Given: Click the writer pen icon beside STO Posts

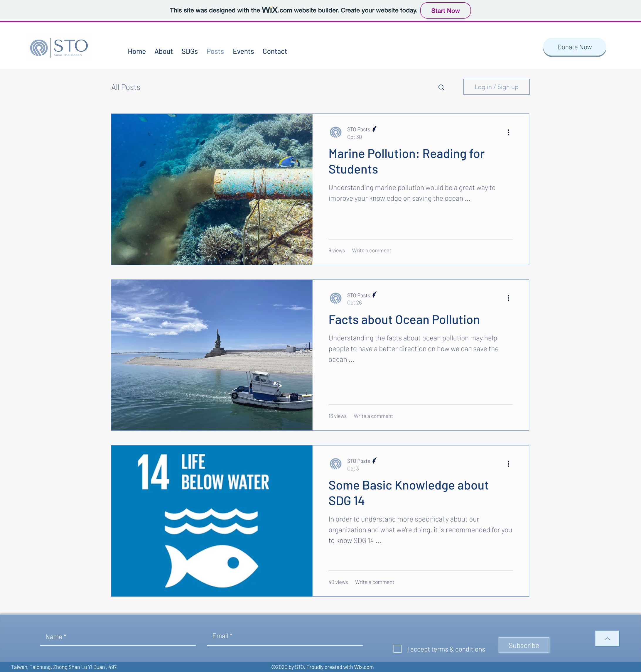Looking at the screenshot, I should tap(375, 129).
